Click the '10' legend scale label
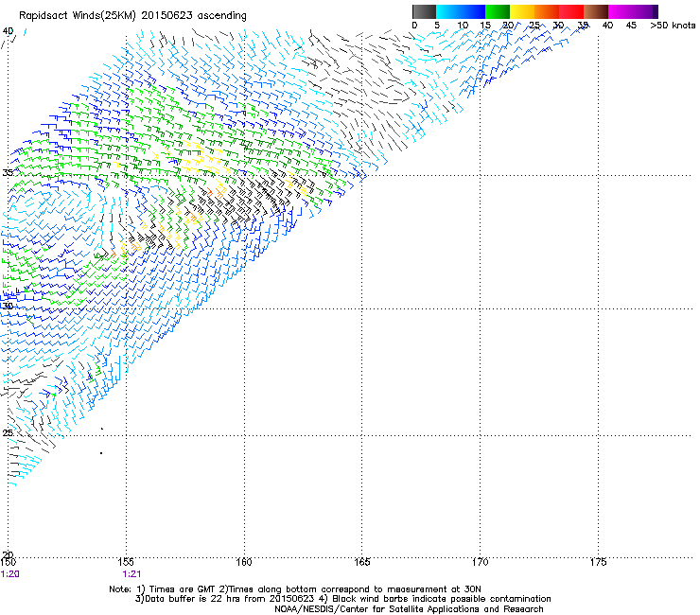 click(463, 26)
